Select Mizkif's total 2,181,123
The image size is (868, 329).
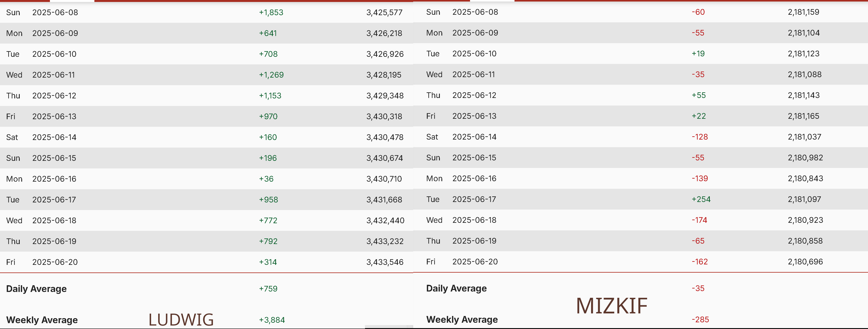(x=804, y=54)
